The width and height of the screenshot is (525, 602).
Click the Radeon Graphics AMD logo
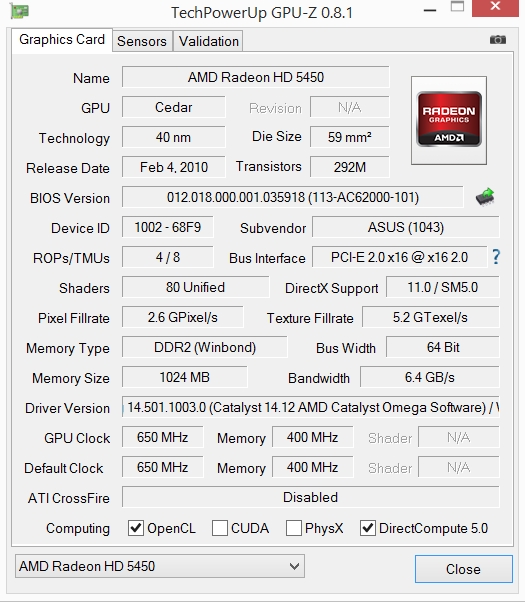tap(449, 119)
